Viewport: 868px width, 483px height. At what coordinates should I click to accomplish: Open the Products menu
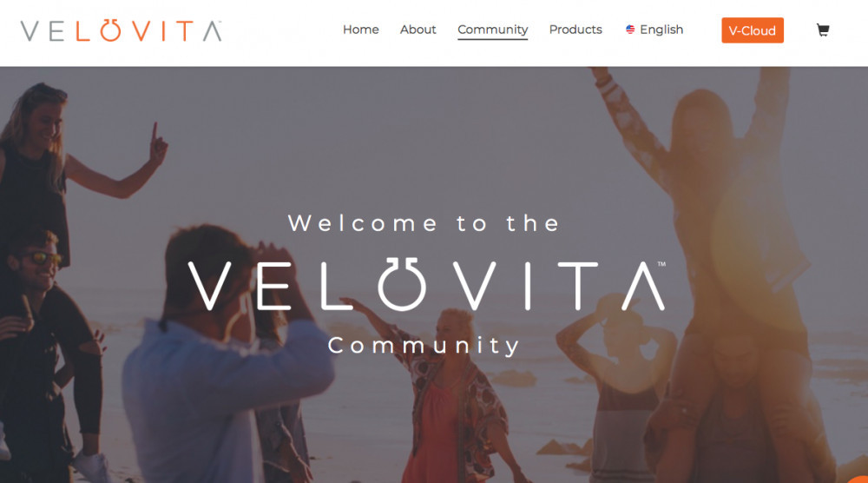tap(575, 30)
